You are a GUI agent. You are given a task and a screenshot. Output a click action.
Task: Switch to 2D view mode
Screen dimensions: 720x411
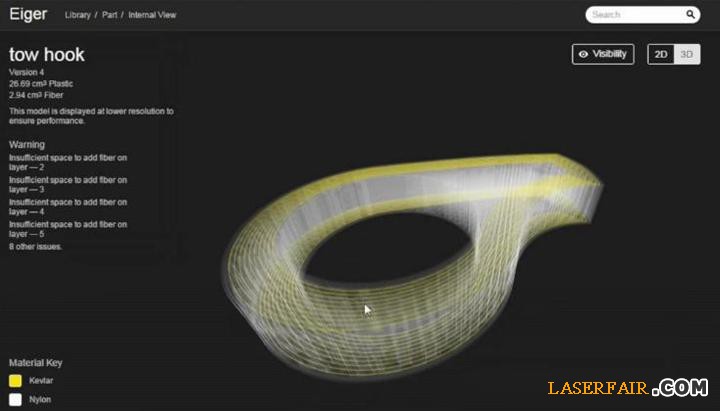tap(661, 55)
